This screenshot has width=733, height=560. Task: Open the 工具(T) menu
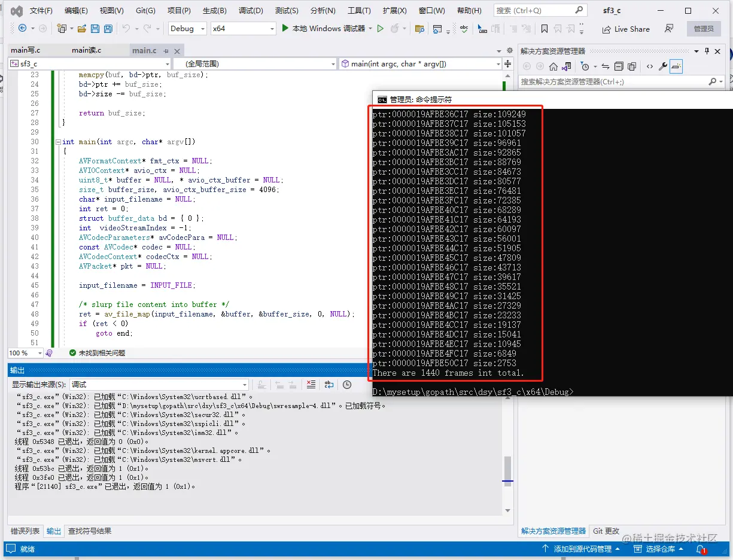pos(359,11)
